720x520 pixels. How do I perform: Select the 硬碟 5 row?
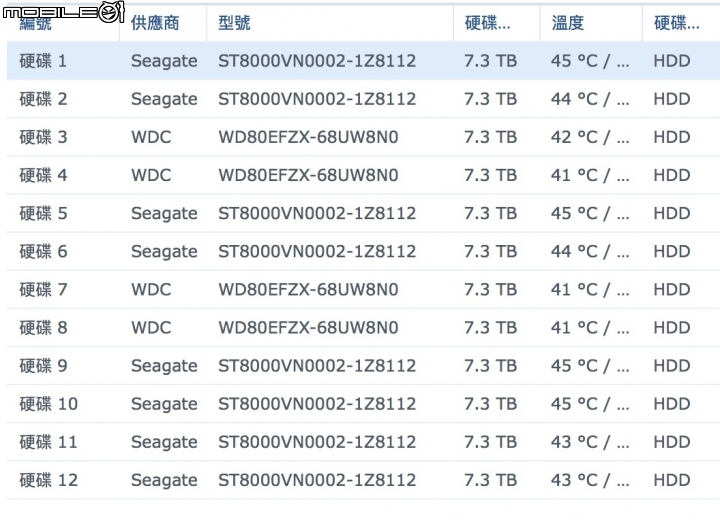click(x=363, y=213)
